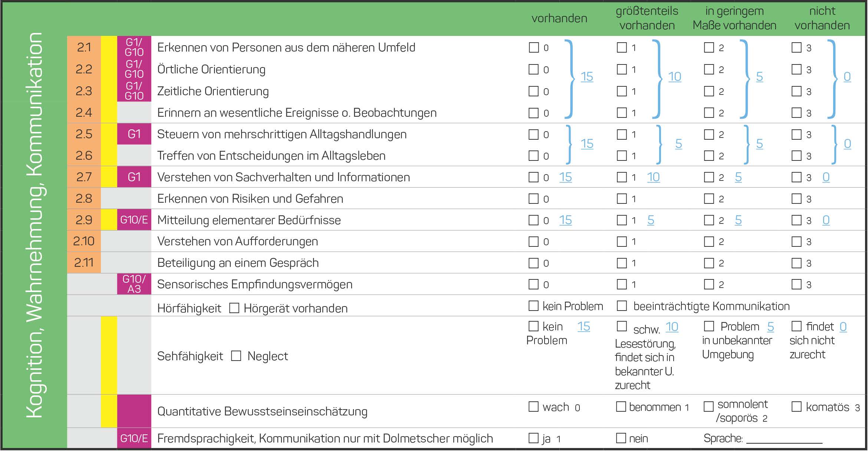868x451 pixels.
Task: Click G10/A3 tag beside Sensorisches Empfindungsvermögen
Action: 134,284
